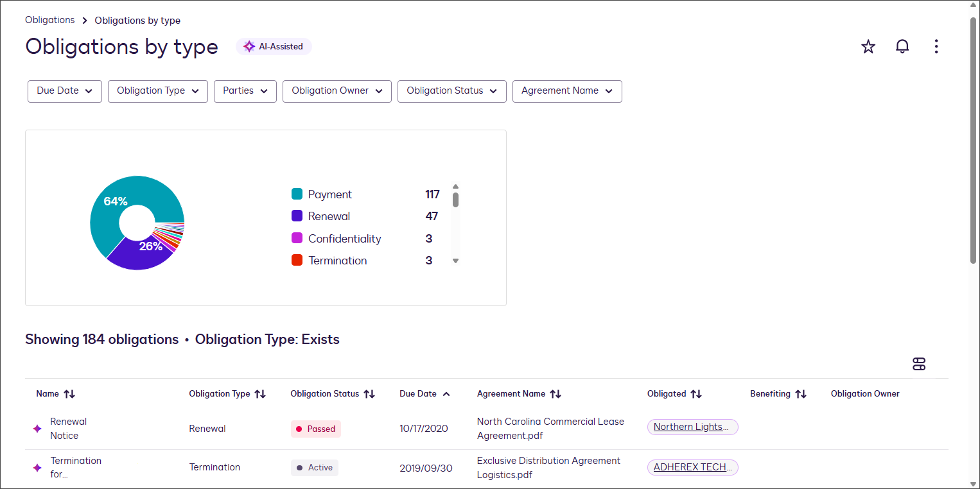Switch table to card view

click(x=919, y=364)
